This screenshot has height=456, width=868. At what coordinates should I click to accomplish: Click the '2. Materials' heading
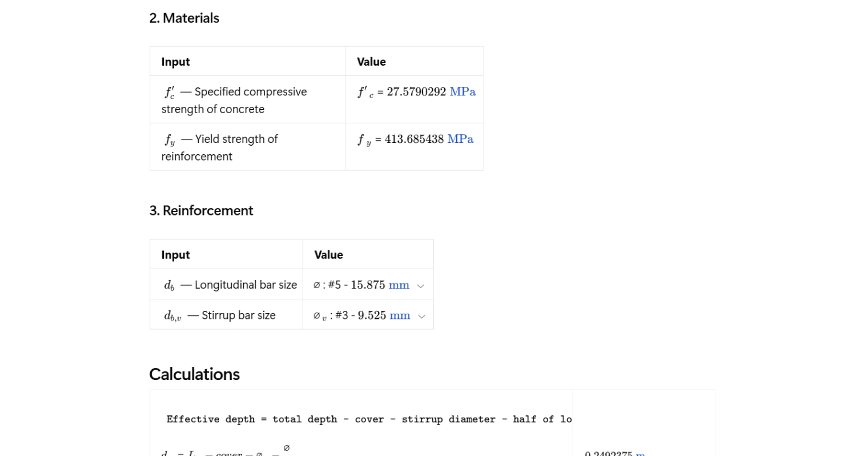pyautogui.click(x=184, y=18)
